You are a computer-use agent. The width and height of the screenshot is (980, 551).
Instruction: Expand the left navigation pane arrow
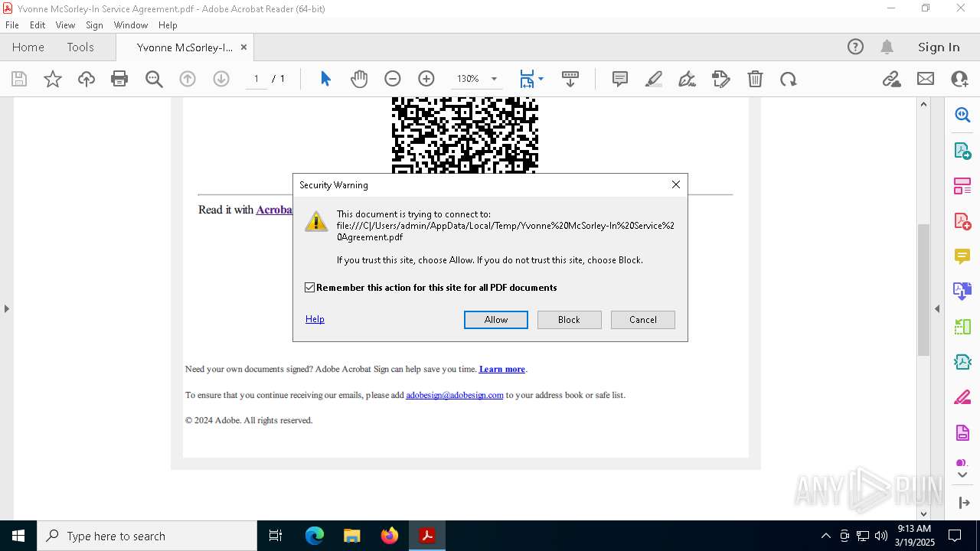click(x=6, y=308)
